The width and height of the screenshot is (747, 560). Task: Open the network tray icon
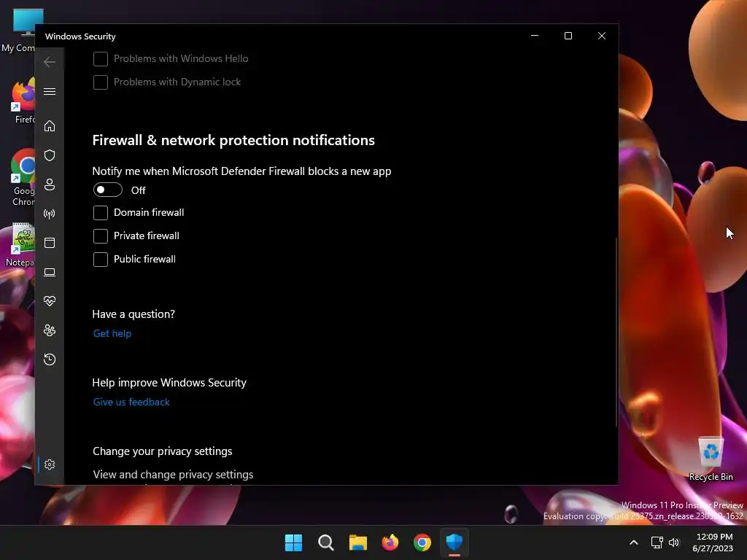(x=657, y=542)
